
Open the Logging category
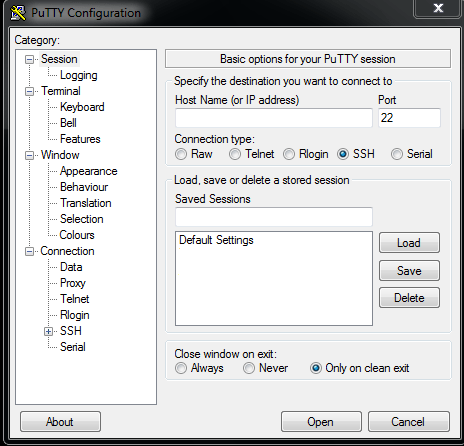coord(79,75)
